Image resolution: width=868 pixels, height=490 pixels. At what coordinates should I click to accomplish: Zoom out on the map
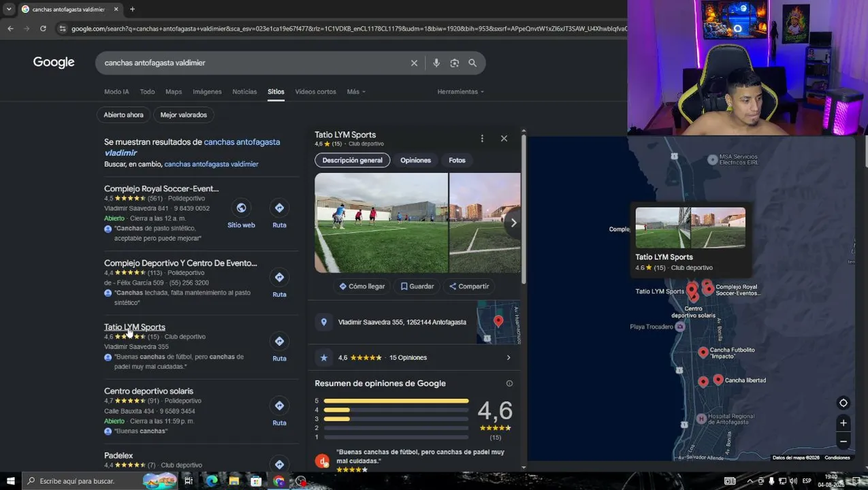843,442
